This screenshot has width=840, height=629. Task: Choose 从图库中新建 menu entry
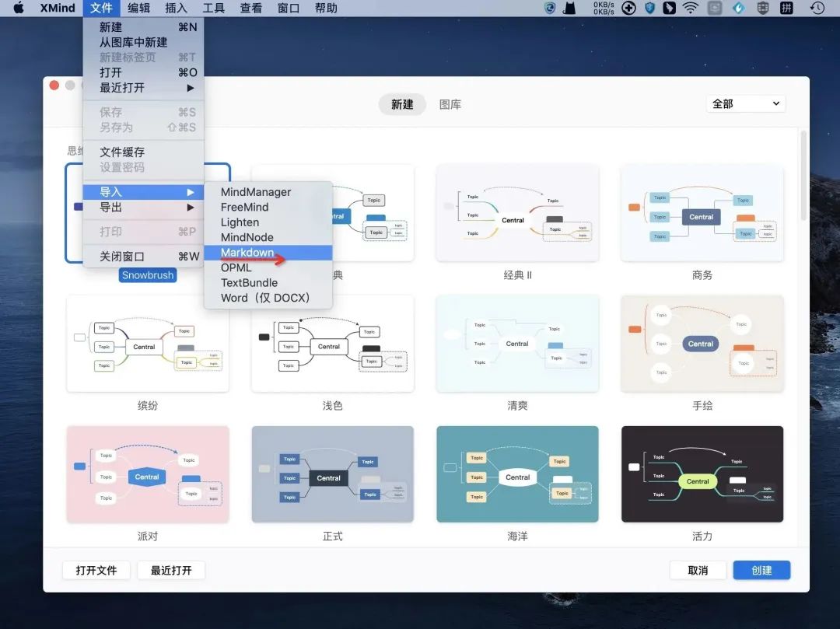(144, 42)
